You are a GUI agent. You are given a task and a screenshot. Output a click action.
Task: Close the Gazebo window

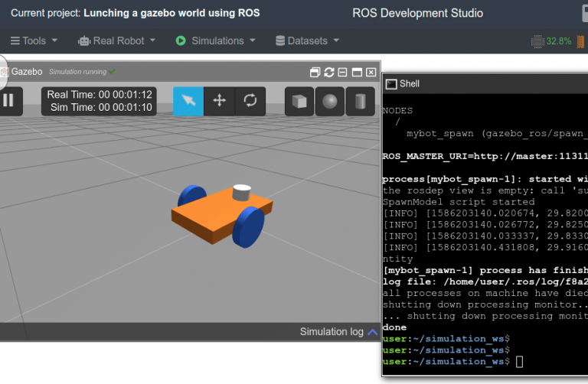click(371, 73)
